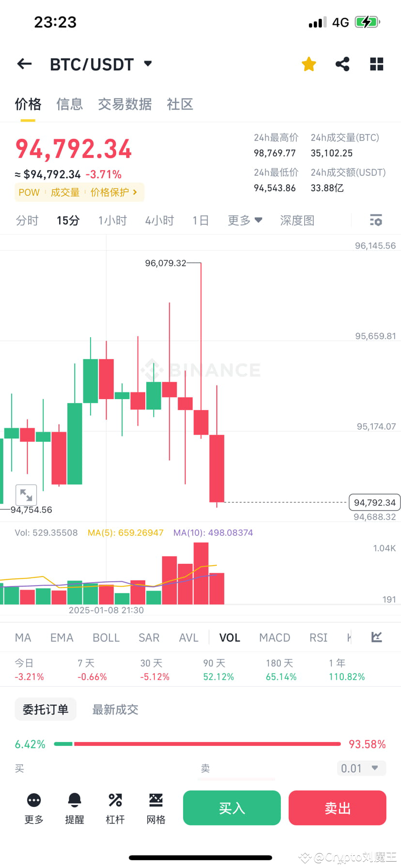Open chart settings icon beside 深度图
The image size is (401, 868).
(x=376, y=220)
